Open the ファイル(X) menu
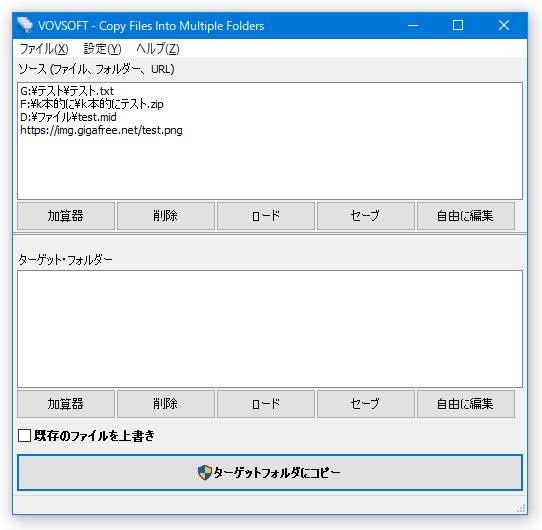The image size is (542, 530). pos(44,49)
